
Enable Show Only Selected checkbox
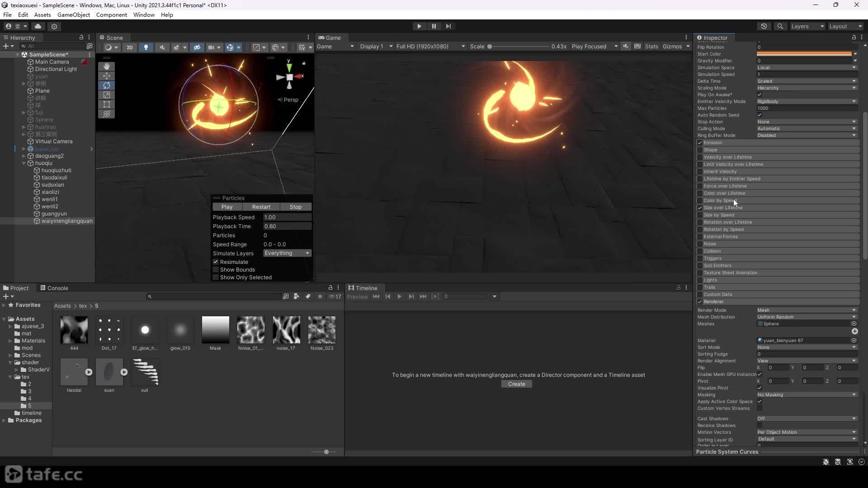216,277
